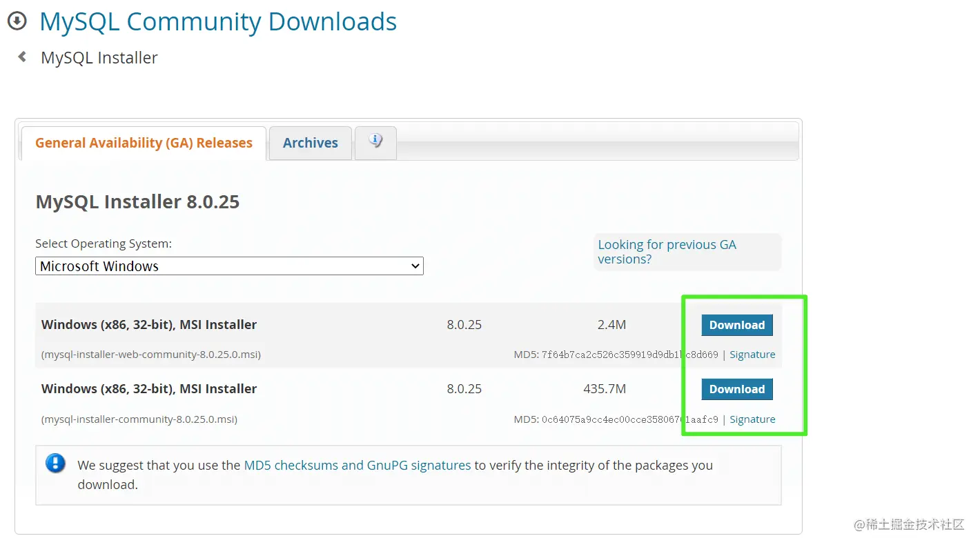This screenshot has width=980, height=547.
Task: Switch to General Availability (GA) Releases tab
Action: pyautogui.click(x=144, y=143)
